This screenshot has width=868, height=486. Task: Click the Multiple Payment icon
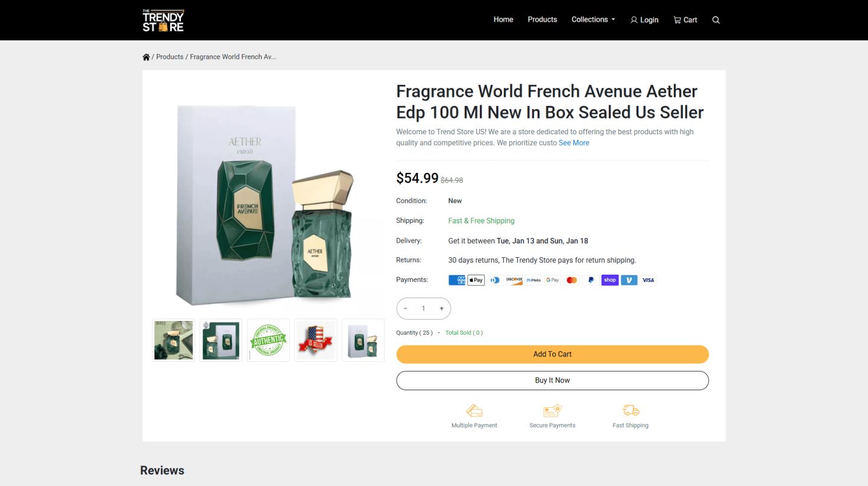point(474,411)
